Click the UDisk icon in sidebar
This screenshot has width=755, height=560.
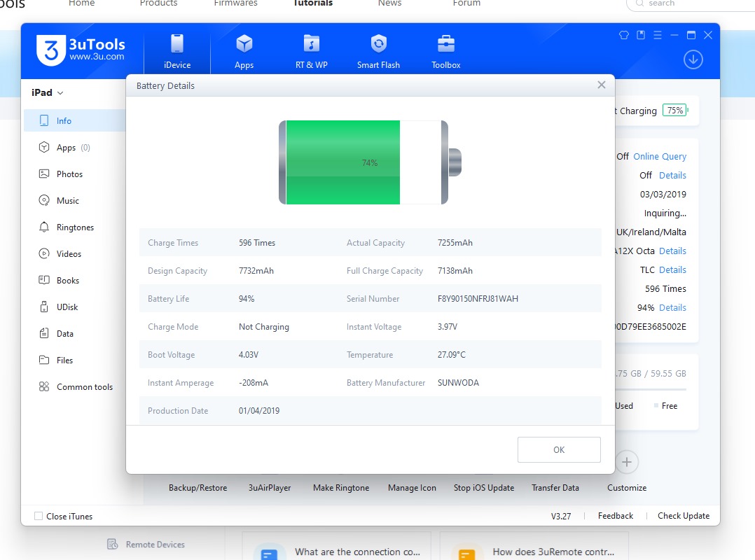44,307
